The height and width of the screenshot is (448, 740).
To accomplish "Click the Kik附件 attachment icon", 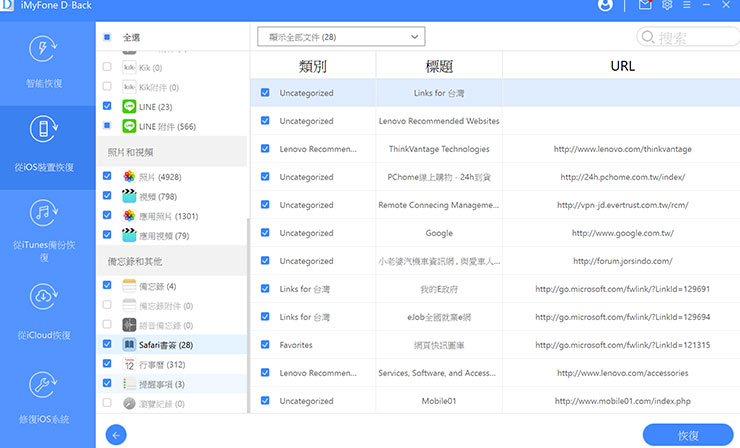I will pos(129,87).
